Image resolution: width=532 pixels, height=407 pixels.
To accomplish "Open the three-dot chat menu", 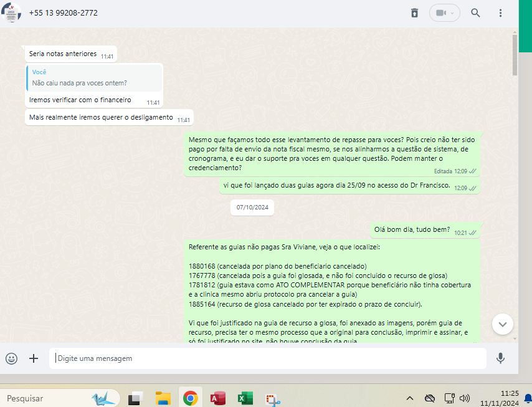I will pos(500,13).
